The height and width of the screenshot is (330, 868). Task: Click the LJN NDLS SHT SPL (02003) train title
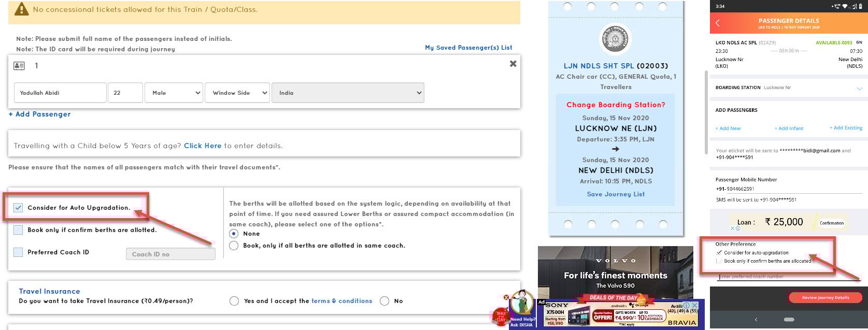pos(616,66)
